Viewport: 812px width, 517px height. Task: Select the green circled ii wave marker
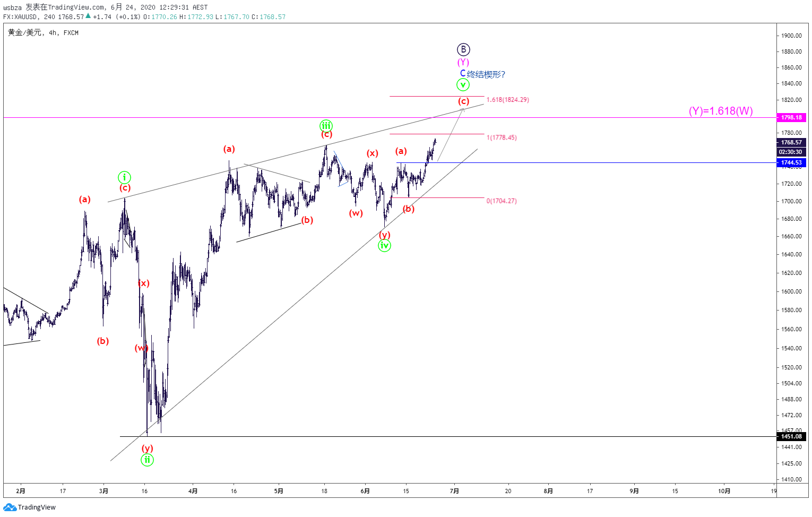[147, 460]
